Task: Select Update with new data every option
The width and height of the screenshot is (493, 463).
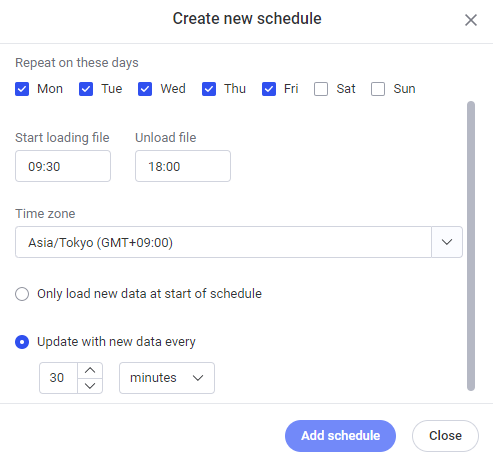Action: (22, 342)
